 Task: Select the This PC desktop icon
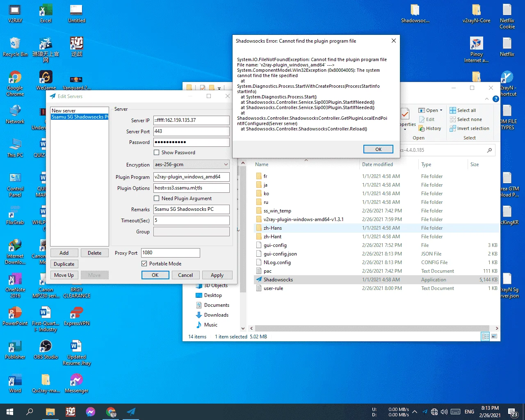15,148
